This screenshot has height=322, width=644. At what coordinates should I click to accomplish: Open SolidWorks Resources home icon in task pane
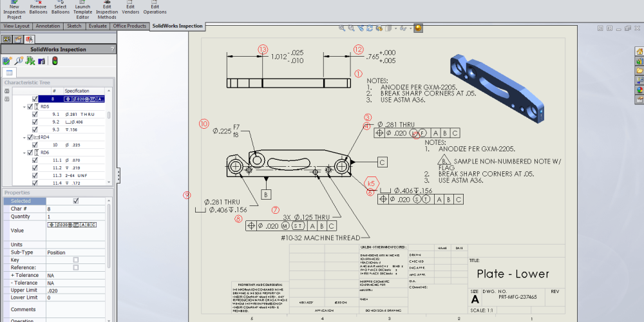click(x=639, y=52)
